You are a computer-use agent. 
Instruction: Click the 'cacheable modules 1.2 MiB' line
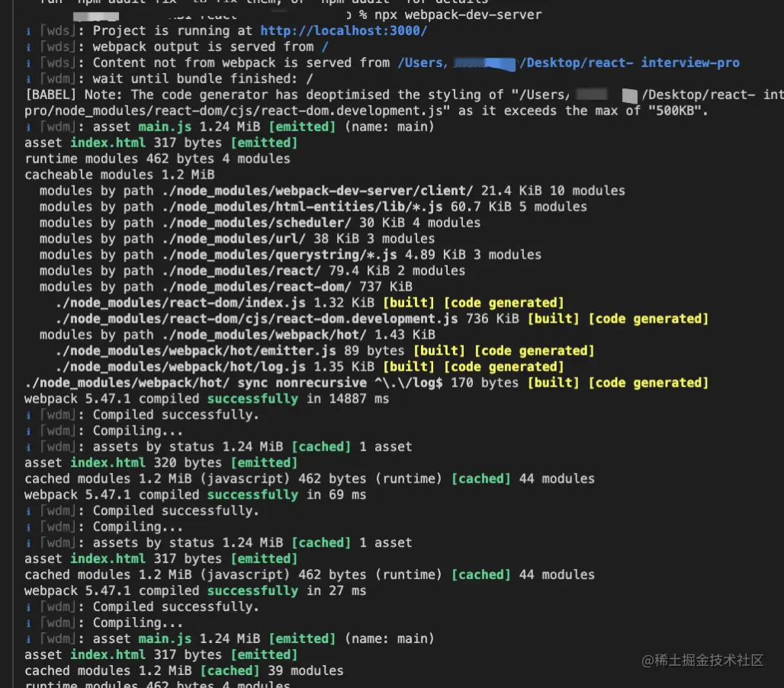tap(120, 175)
